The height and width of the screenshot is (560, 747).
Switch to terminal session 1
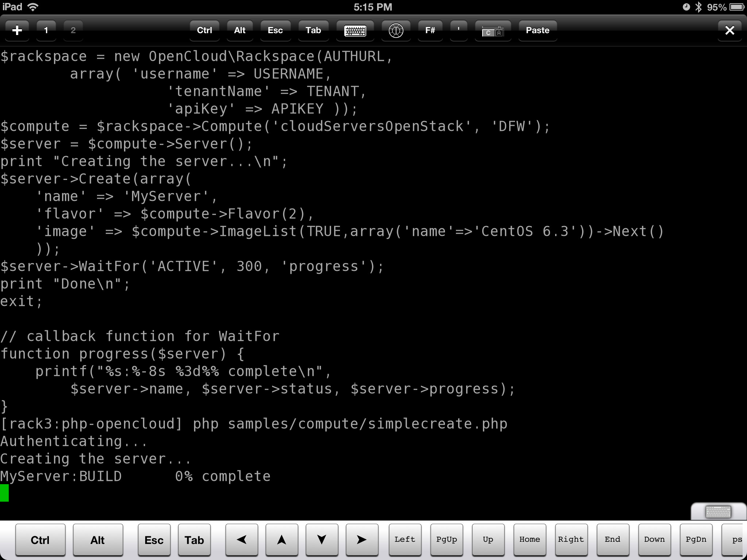pos(46,30)
